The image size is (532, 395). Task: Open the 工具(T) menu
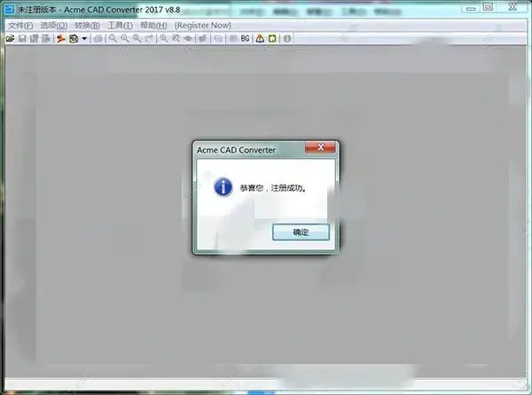coord(120,26)
